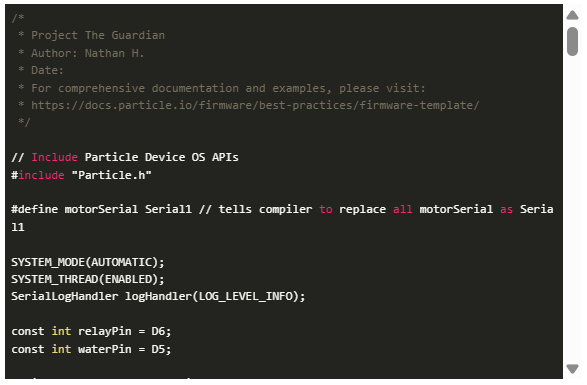Click SYSTEM_THREAD(ENABLED) line
Image resolution: width=587 pixels, height=385 pixels.
click(x=88, y=279)
